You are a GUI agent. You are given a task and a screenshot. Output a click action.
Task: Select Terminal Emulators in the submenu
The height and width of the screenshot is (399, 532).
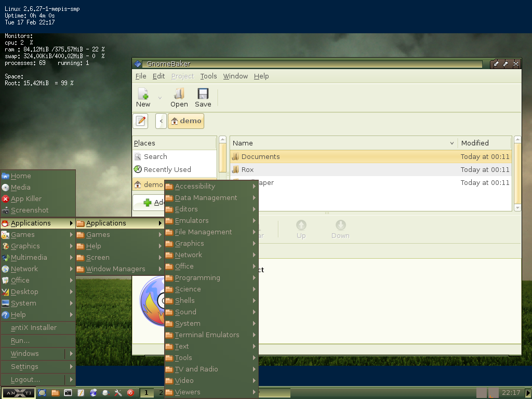(x=211, y=335)
